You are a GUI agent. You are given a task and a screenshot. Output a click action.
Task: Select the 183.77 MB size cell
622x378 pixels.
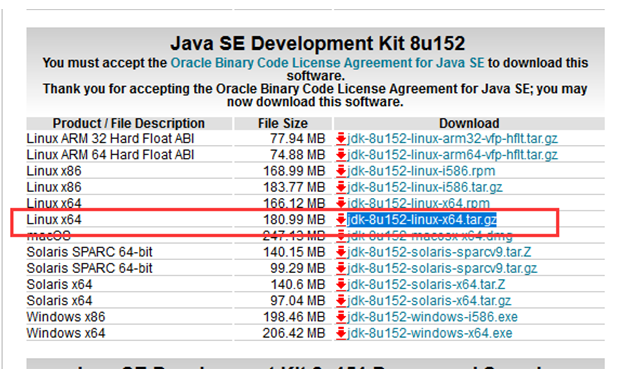point(294,187)
